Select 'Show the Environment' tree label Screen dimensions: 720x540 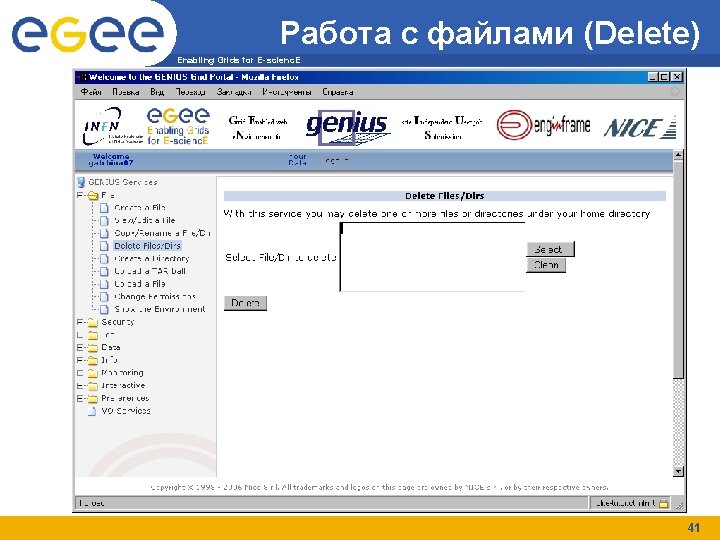[160, 309]
